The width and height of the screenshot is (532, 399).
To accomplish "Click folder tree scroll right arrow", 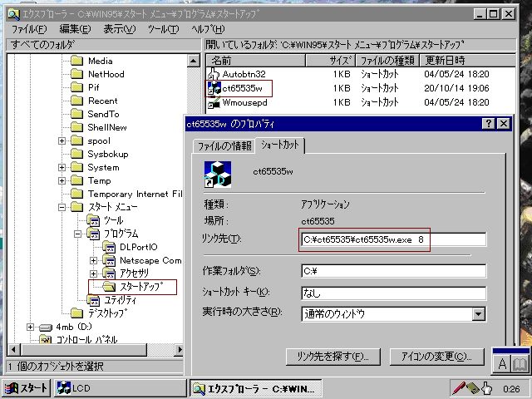I will [x=180, y=349].
